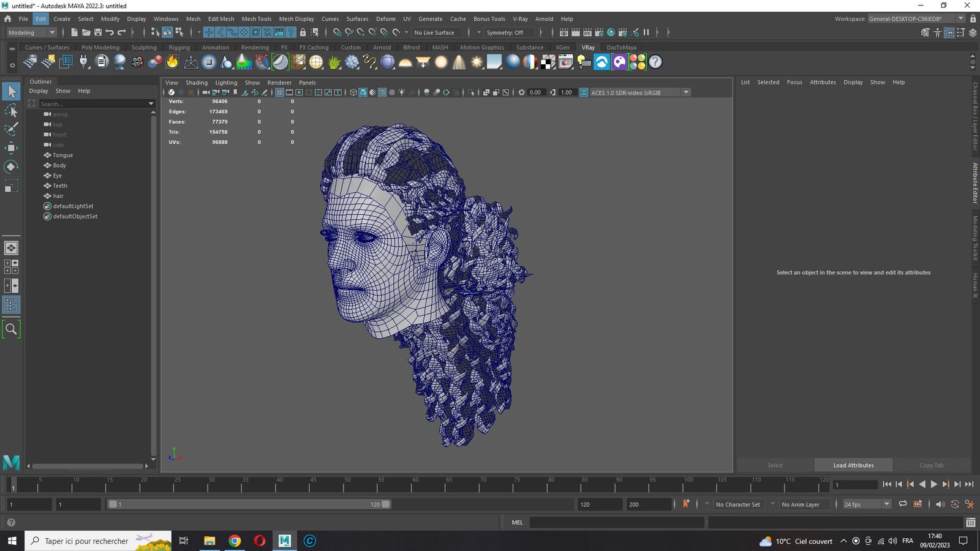The height and width of the screenshot is (551, 980).
Task: Select the hair object in Outliner
Action: point(58,196)
